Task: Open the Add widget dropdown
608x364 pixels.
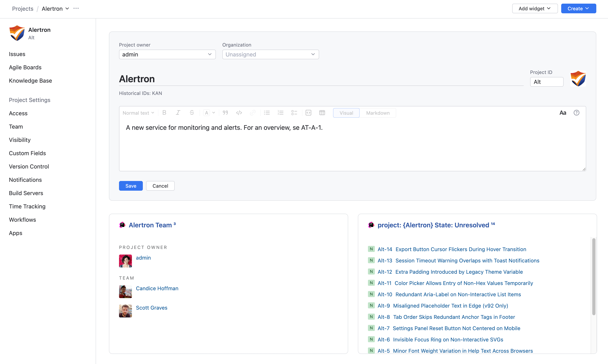Action: click(535, 9)
